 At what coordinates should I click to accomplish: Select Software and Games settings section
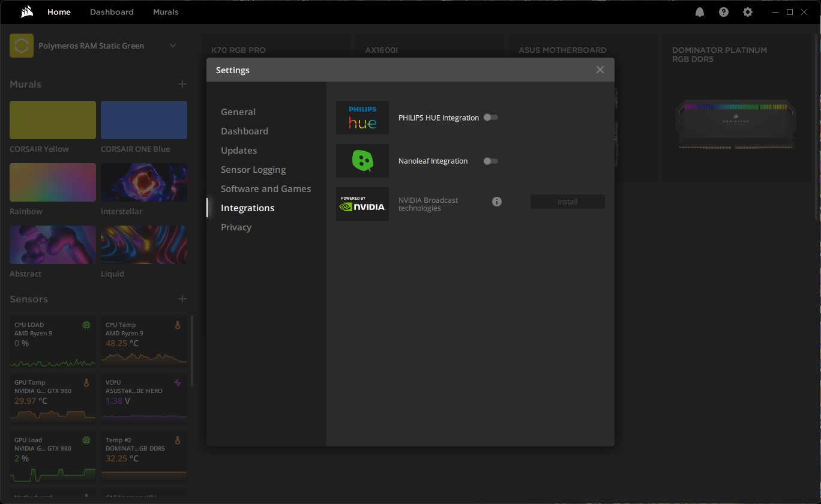(x=266, y=188)
